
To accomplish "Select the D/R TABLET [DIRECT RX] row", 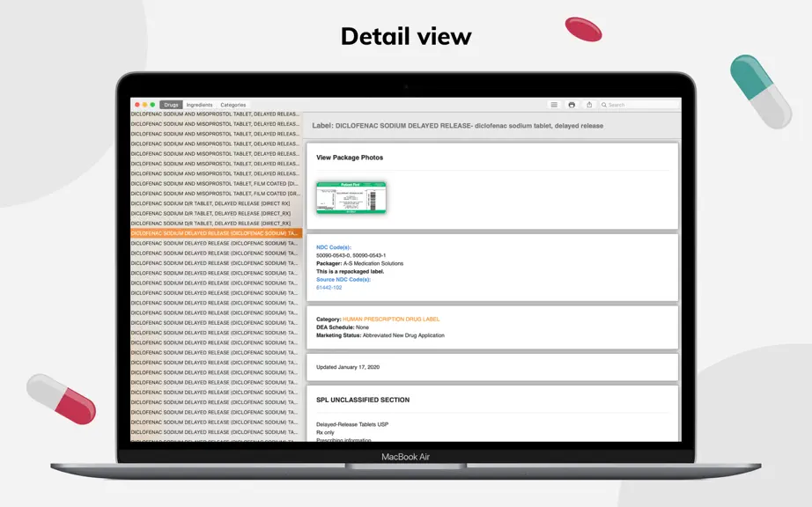I will 216,203.
